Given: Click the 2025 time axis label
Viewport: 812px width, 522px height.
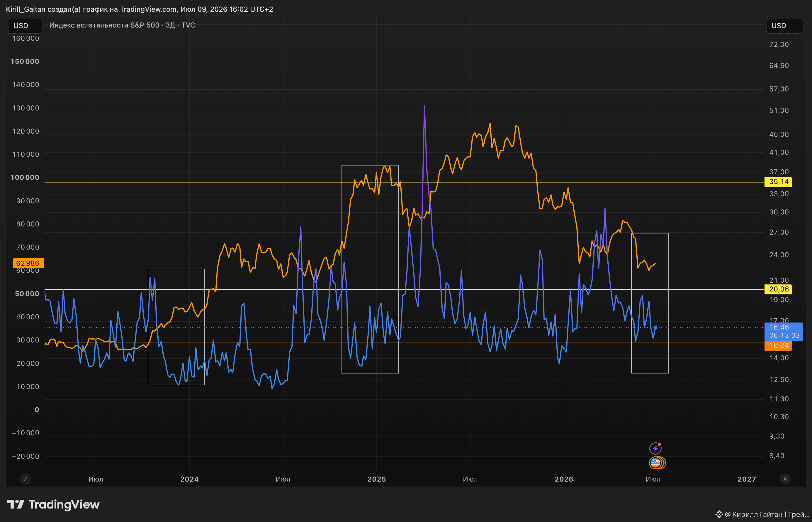Looking at the screenshot, I should (x=376, y=479).
